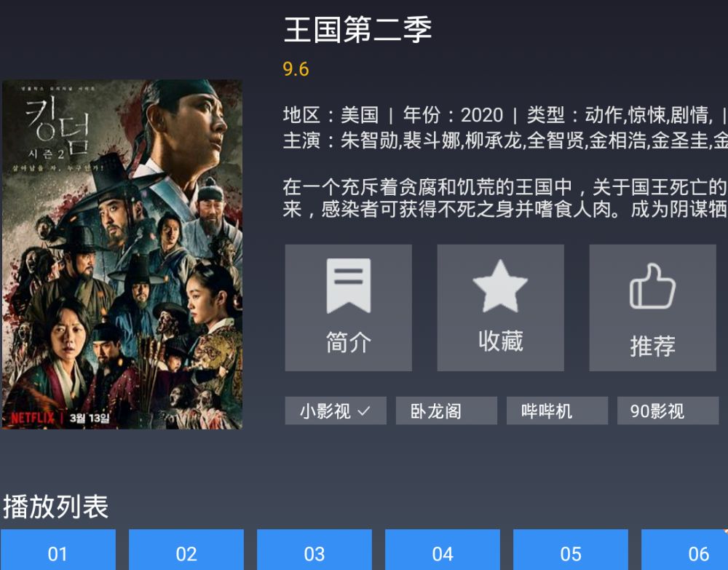The height and width of the screenshot is (570, 728).
Task: Play episode 06
Action: [x=684, y=550]
